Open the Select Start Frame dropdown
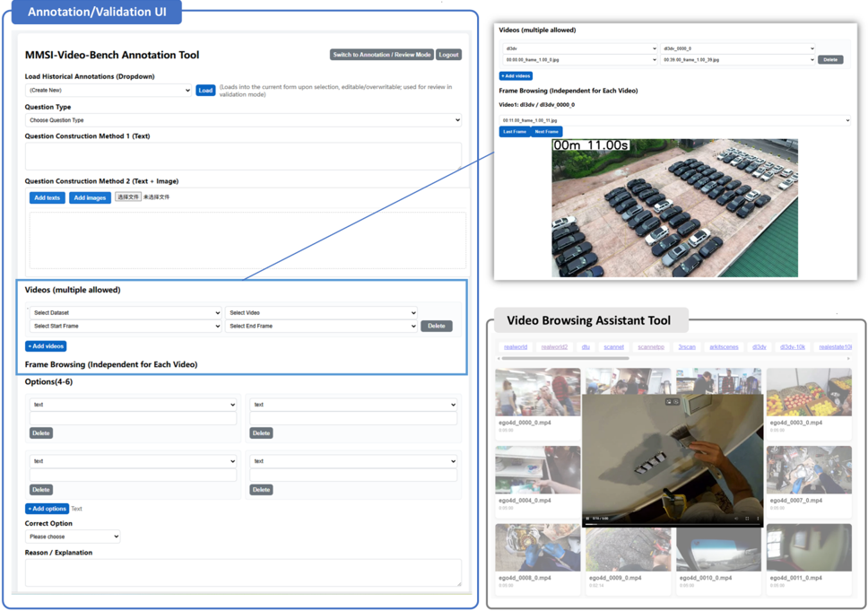 coord(126,327)
